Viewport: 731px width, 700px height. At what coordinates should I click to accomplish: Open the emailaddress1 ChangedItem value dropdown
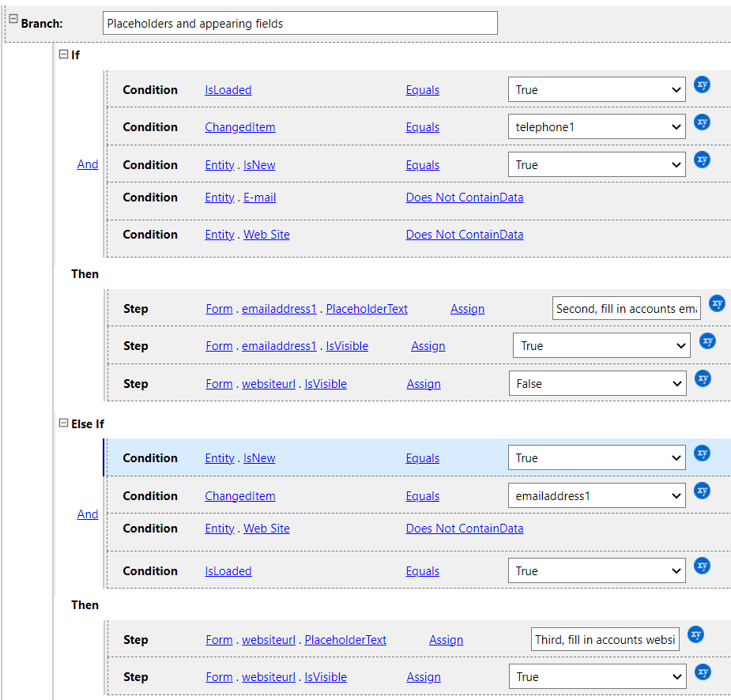pyautogui.click(x=597, y=496)
